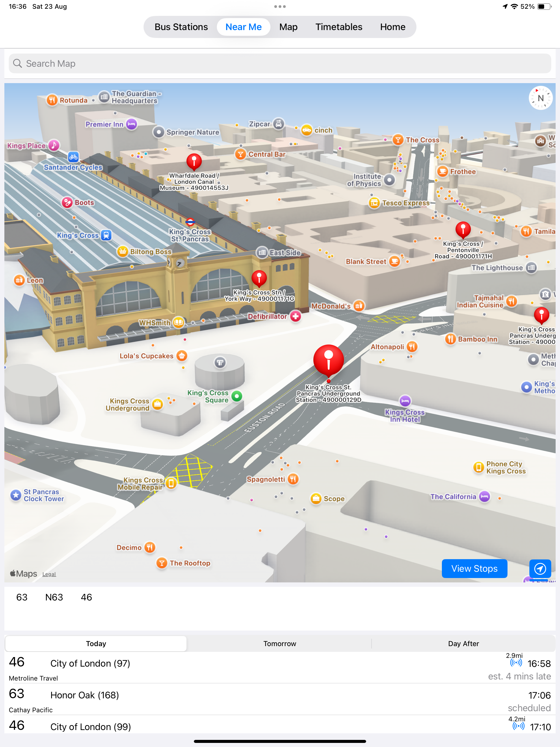Image resolution: width=560 pixels, height=747 pixels.
Task: Tap the compass north indicator
Action: 540,98
